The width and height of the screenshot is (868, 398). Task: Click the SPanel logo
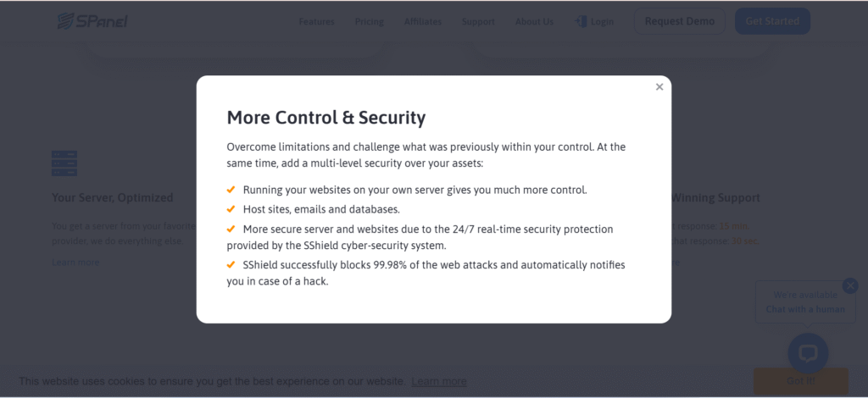92,20
